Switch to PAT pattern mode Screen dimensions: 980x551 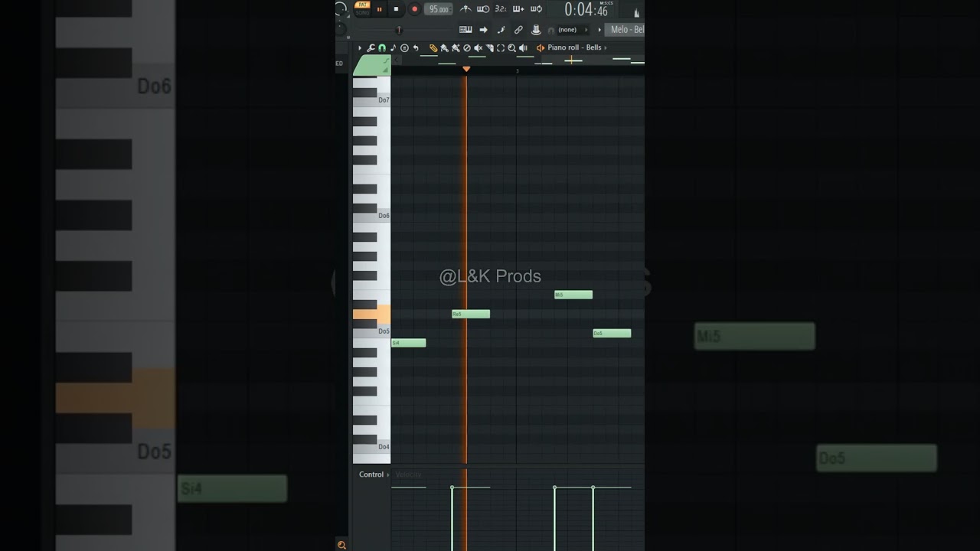[x=362, y=5]
